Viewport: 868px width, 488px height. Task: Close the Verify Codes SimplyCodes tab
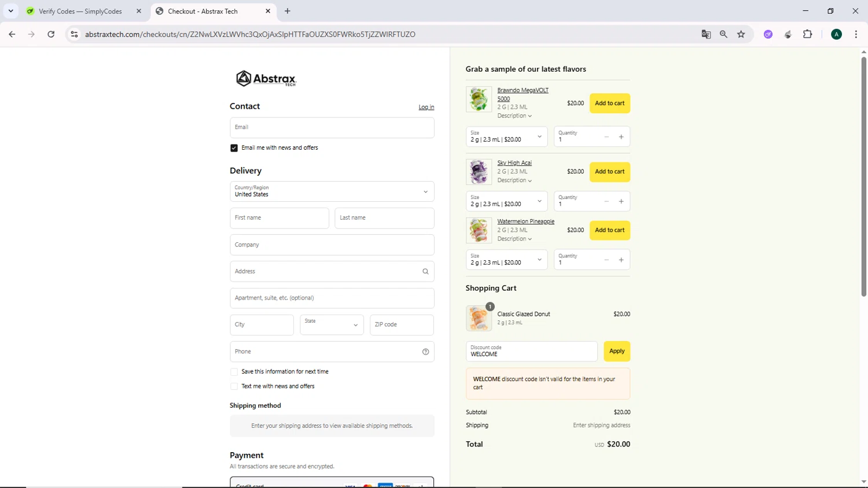pyautogui.click(x=139, y=11)
